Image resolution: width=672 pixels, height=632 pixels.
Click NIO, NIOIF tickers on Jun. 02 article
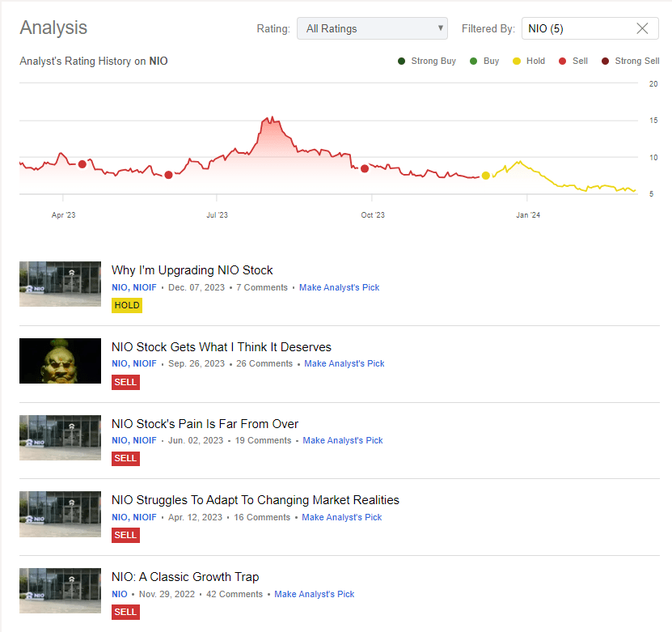pos(134,440)
